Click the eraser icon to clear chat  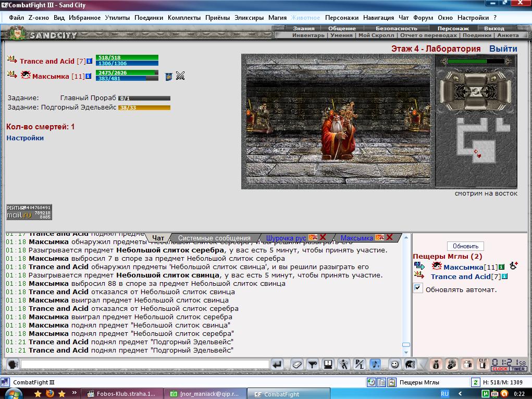(x=296, y=365)
